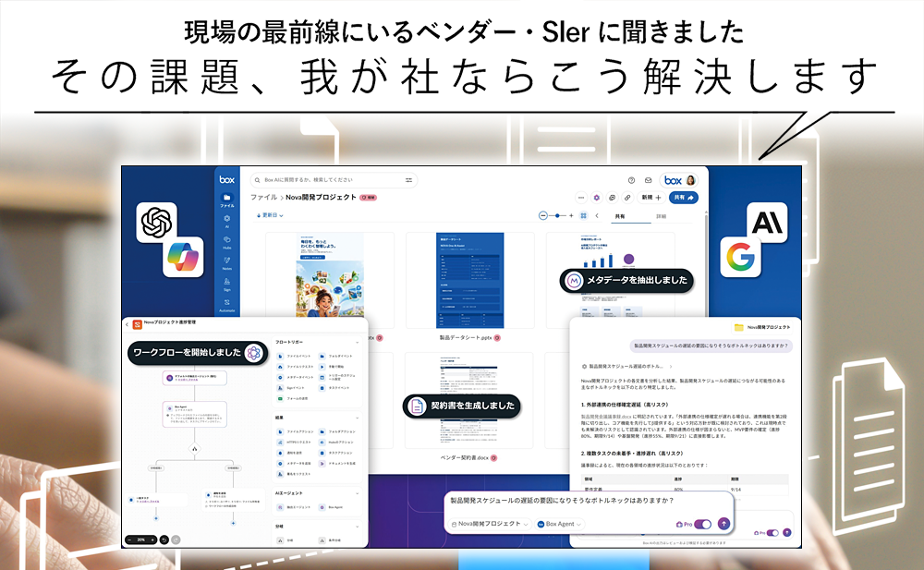This screenshot has width=924, height=570.
Task: Open the mail notifications icon
Action: [x=648, y=180]
